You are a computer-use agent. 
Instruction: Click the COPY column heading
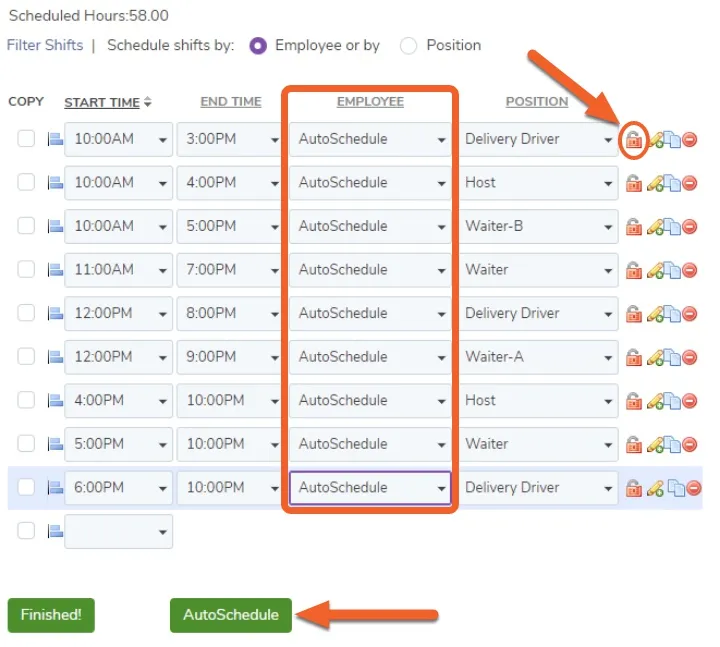[26, 101]
